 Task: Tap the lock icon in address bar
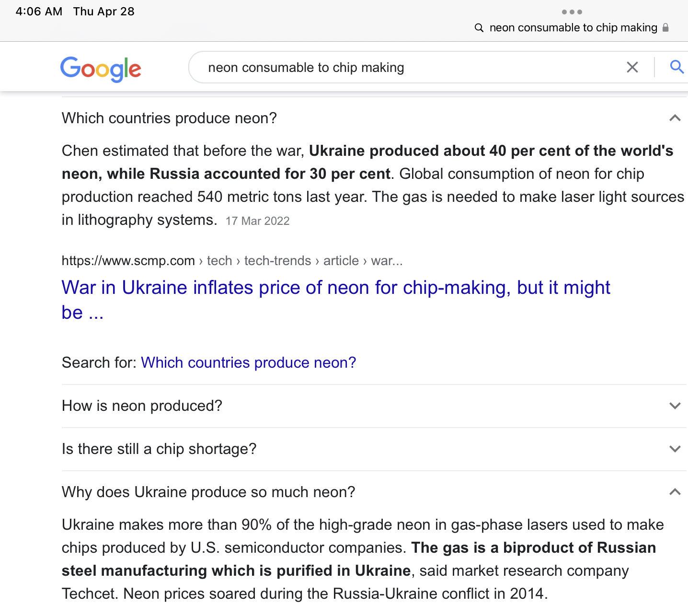(x=665, y=28)
